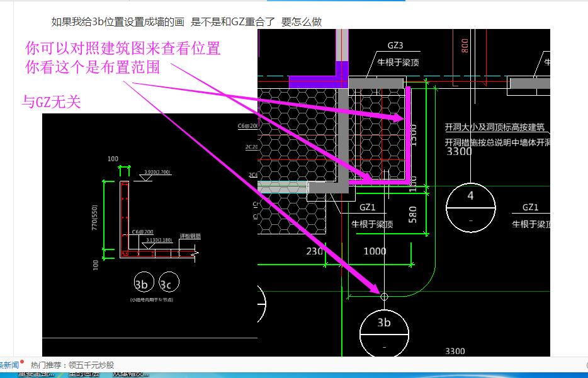Image resolution: width=588 pixels, height=378 pixels.
Task: Click the 3300 value below the opening notes
Action: point(459,151)
